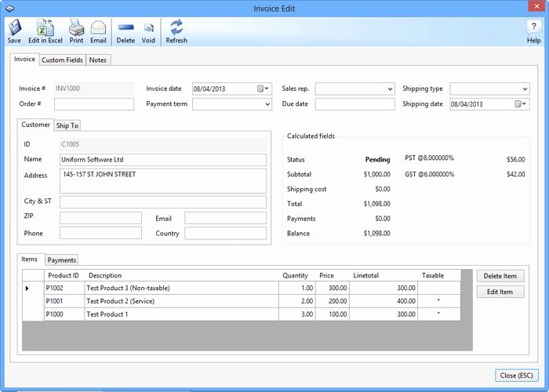
Task: Click the Email input field
Action: click(226, 218)
